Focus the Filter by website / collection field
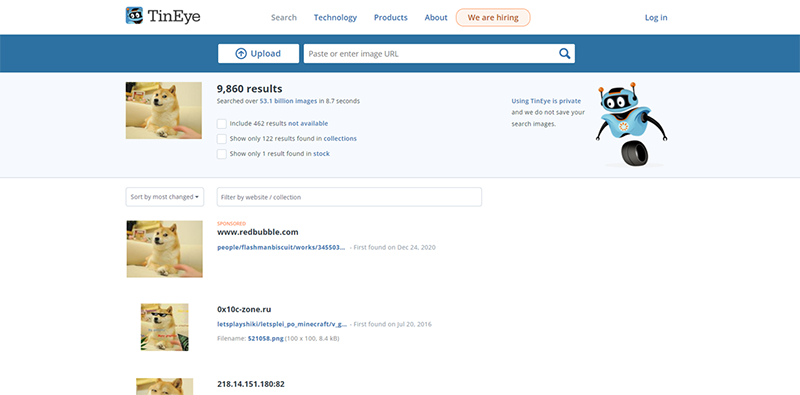Screen dimensions: 800x395 [x=349, y=197]
